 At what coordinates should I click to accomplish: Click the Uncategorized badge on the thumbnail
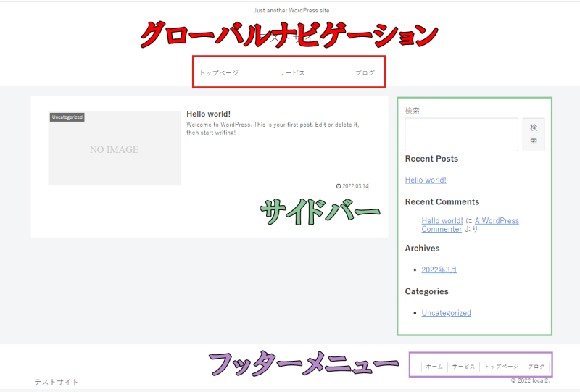pyautogui.click(x=67, y=117)
